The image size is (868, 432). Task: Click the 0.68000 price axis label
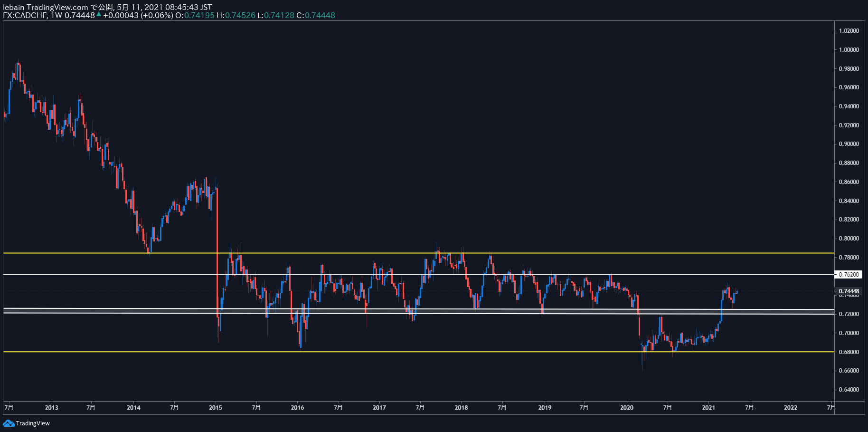[x=849, y=352]
